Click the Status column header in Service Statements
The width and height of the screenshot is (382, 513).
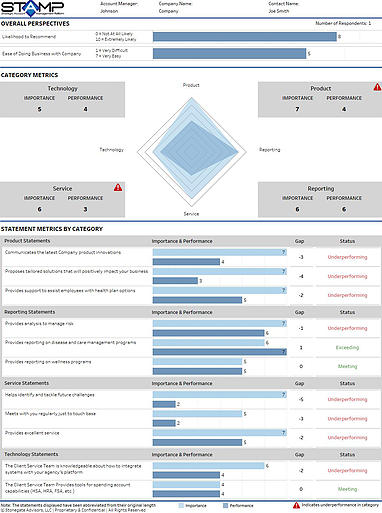(x=347, y=383)
